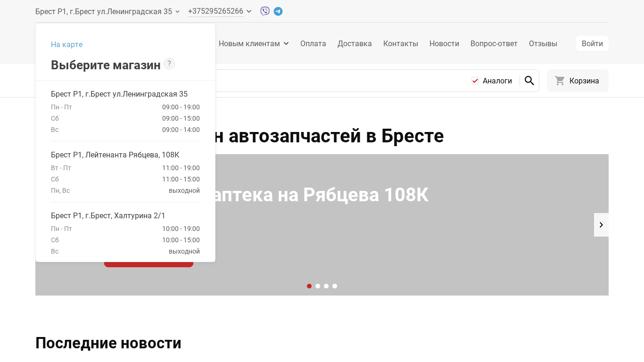
Task: Click the question mark help icon
Action: point(169,64)
